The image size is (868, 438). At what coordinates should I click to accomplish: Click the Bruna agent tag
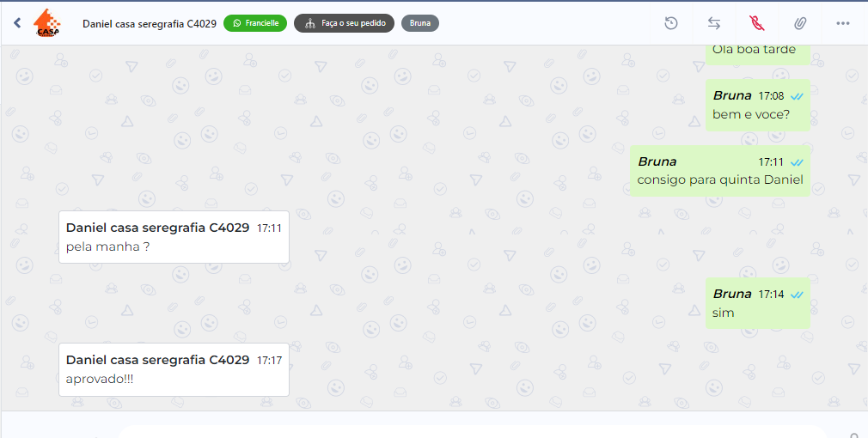(x=420, y=23)
